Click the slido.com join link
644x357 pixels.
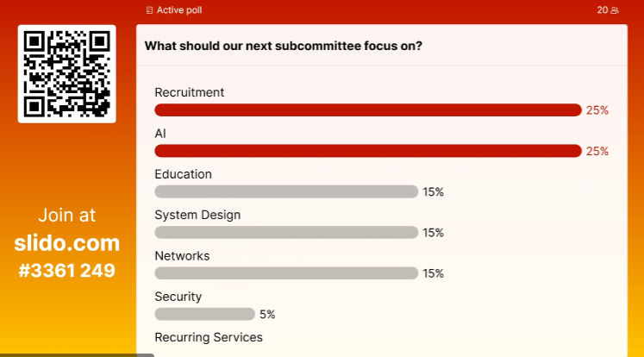[x=67, y=243]
